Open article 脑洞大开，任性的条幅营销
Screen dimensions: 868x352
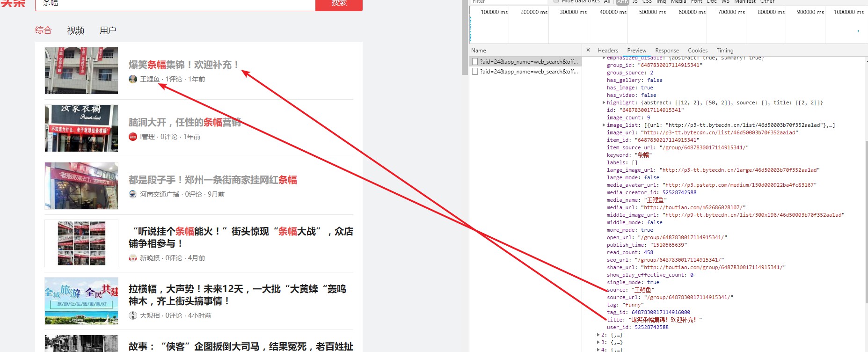(185, 122)
